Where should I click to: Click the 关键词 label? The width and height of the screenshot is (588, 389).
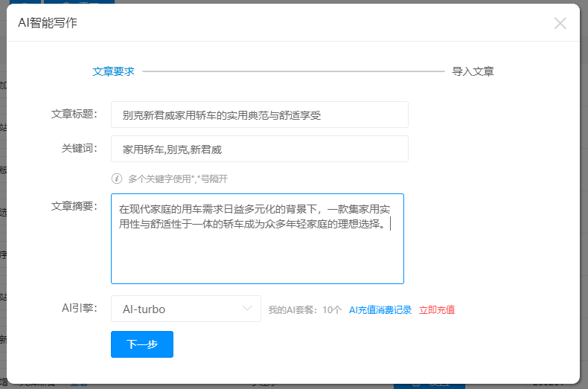(80, 149)
